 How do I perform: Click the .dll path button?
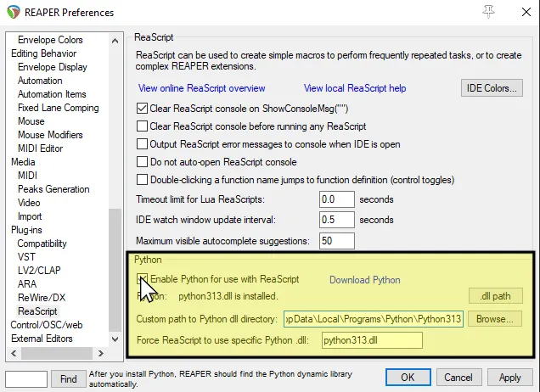click(x=496, y=296)
